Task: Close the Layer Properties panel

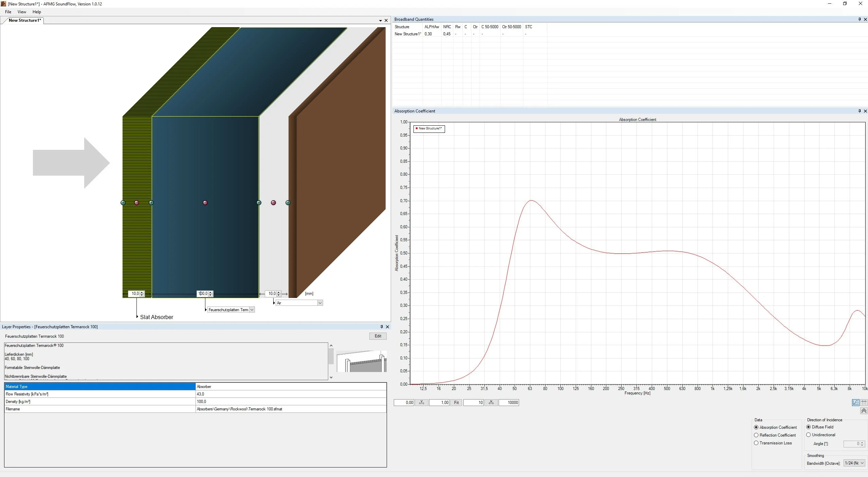Action: click(387, 327)
